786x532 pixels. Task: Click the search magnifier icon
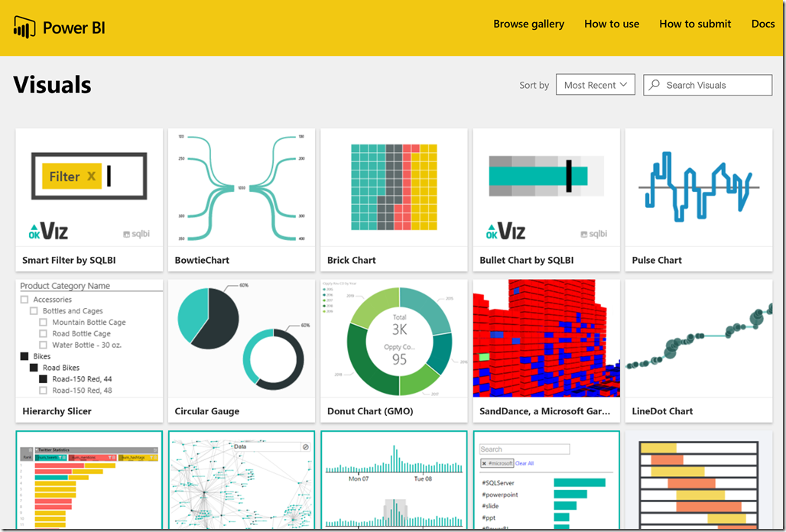[654, 85]
